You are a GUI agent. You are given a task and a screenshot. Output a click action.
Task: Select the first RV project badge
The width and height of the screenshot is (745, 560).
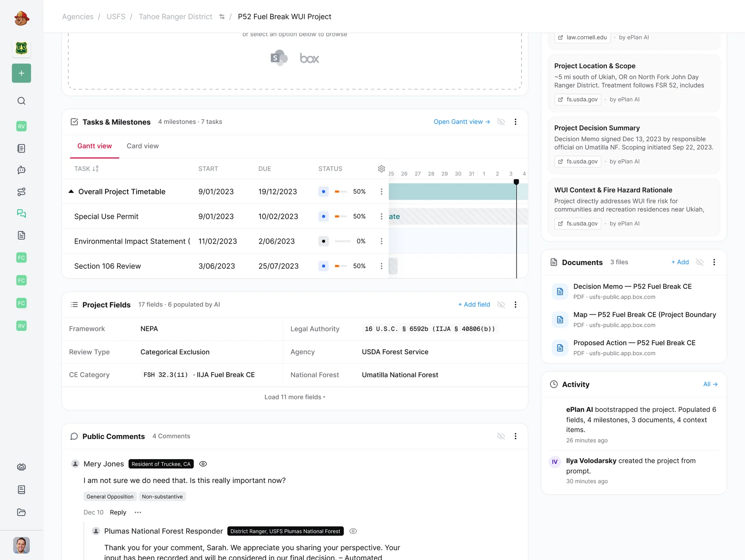click(22, 126)
